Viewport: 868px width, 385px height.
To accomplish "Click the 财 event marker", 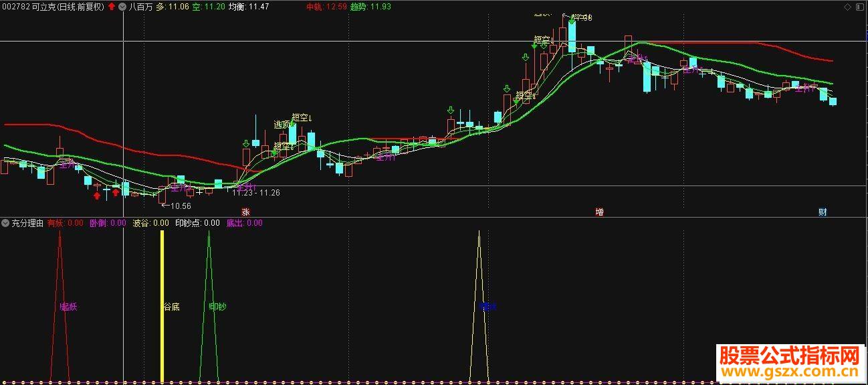I will 823,212.
